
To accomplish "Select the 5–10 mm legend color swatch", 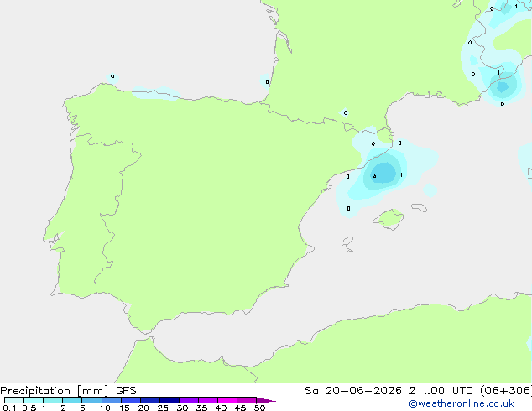I will point(91,400).
